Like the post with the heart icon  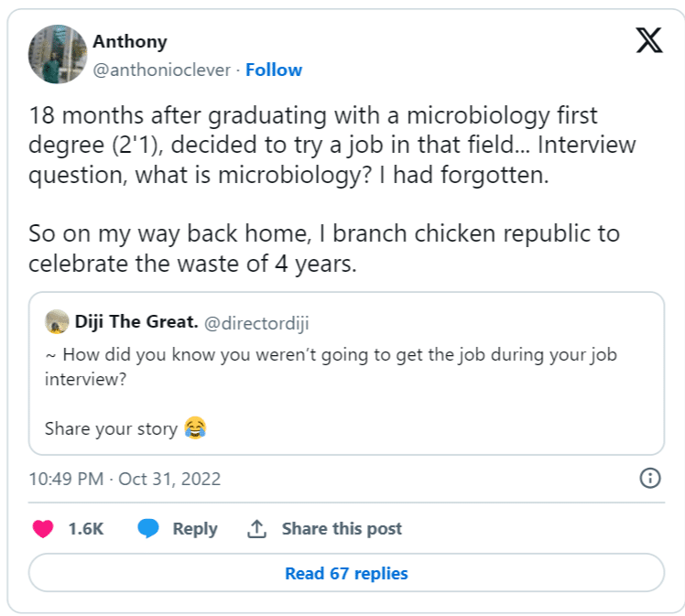pos(42,528)
